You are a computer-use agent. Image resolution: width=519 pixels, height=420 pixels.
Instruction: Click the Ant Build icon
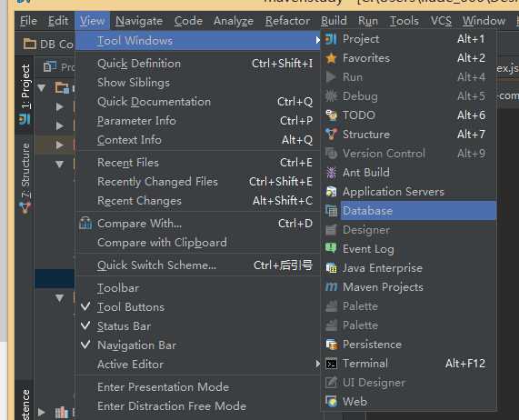tap(331, 173)
